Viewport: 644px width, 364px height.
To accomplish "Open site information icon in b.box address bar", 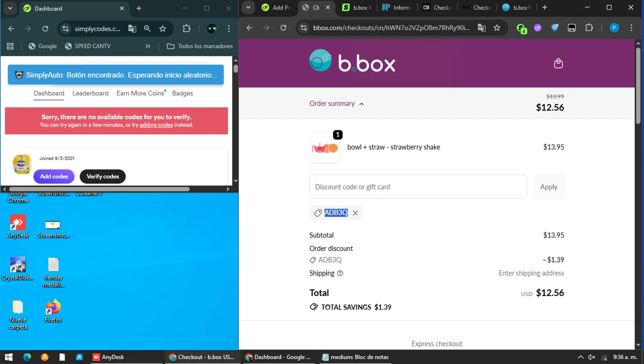I will 304,28.
